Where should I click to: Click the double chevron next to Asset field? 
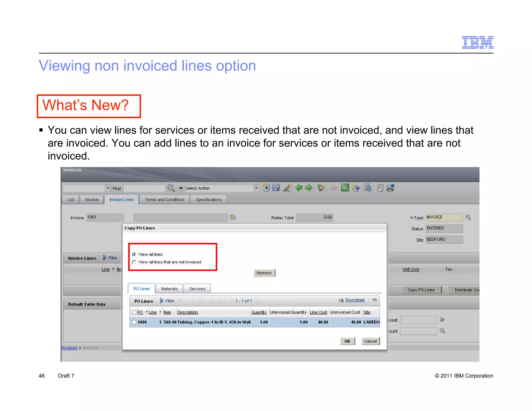[x=442, y=320]
